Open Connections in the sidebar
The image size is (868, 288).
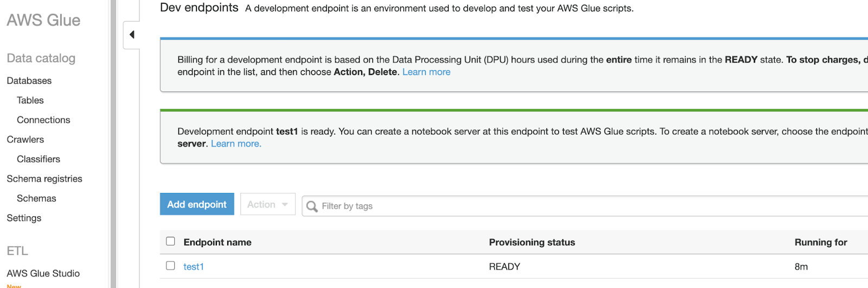[43, 120]
